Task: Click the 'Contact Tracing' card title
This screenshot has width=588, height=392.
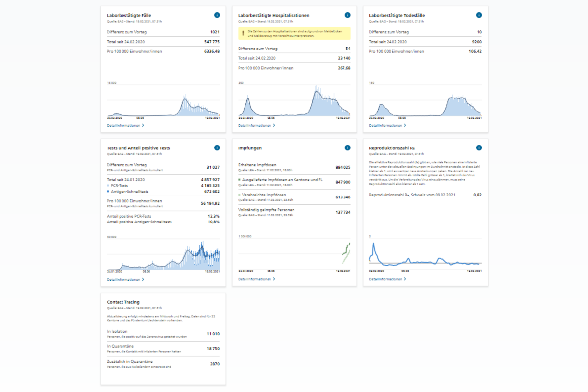Action: pos(123,302)
